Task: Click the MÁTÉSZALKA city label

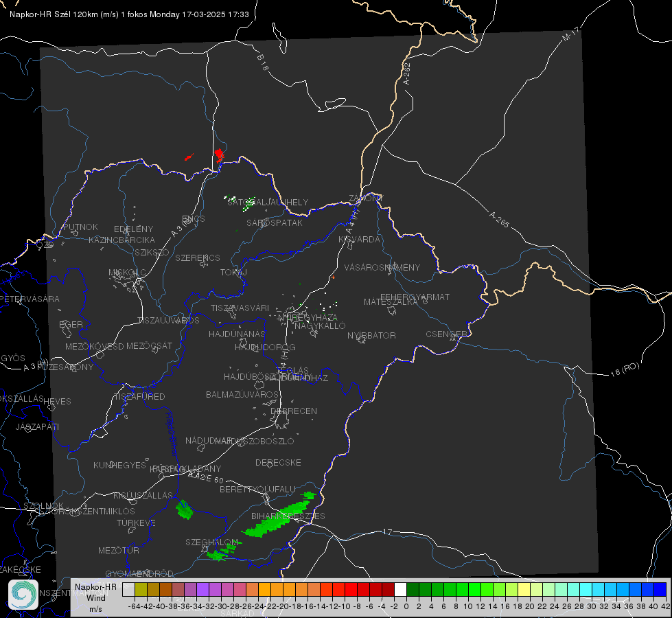Action: [391, 302]
